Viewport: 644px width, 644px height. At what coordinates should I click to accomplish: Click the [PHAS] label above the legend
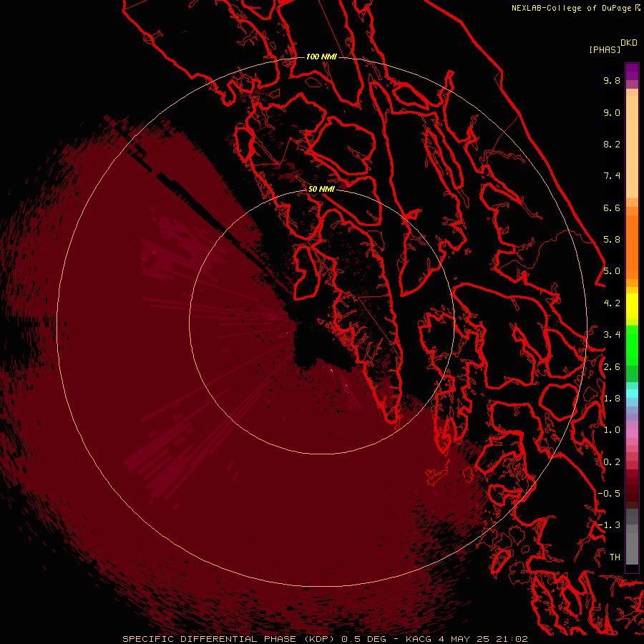tap(605, 49)
